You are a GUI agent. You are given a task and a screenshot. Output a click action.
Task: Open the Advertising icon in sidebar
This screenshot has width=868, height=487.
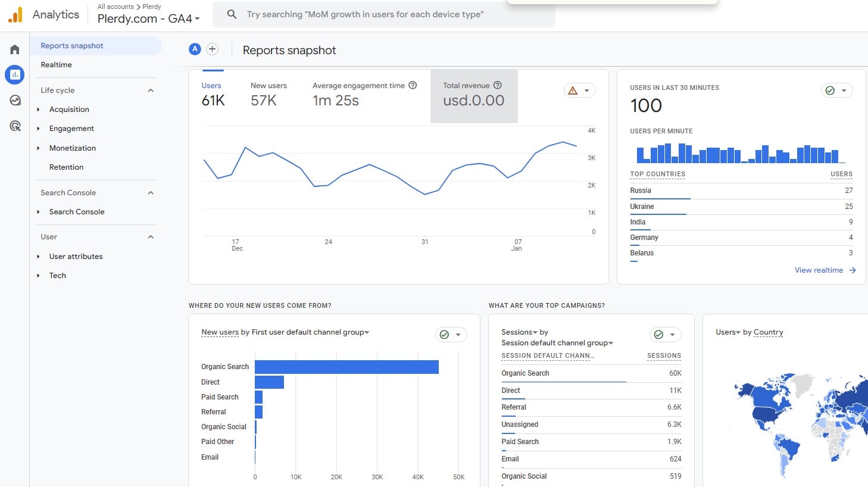pos(15,126)
